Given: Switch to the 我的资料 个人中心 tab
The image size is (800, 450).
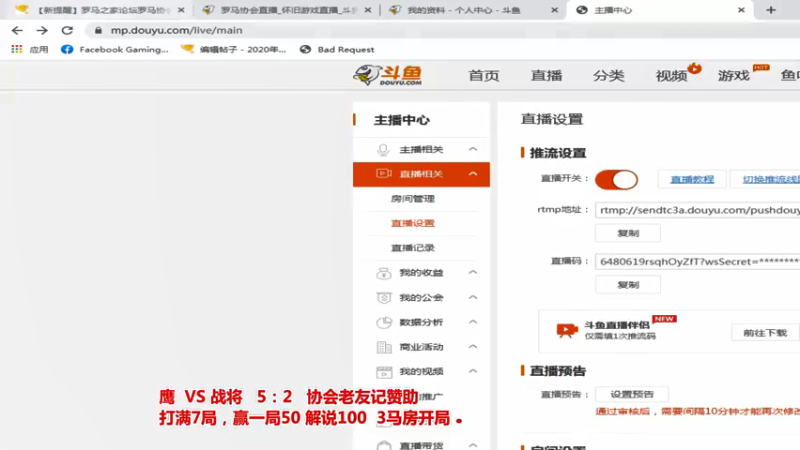Looking at the screenshot, I should point(473,10).
